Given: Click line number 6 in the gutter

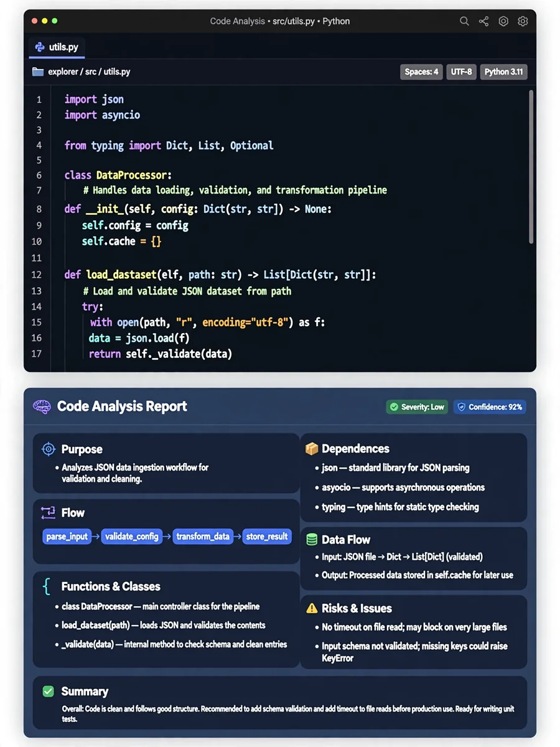Looking at the screenshot, I should point(39,176).
